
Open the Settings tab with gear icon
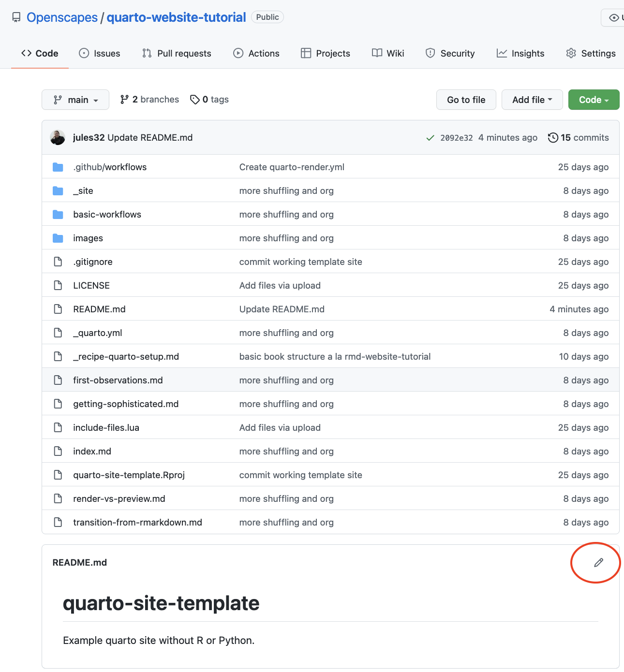coord(591,53)
